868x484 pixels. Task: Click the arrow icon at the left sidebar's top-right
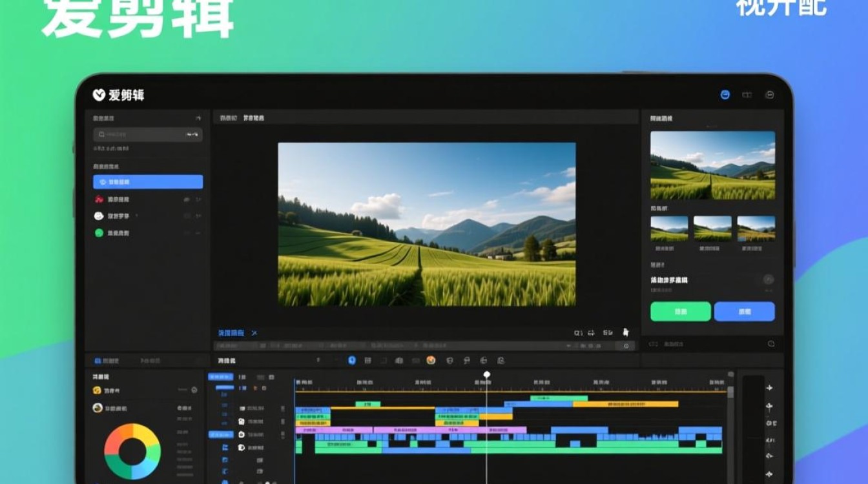198,118
